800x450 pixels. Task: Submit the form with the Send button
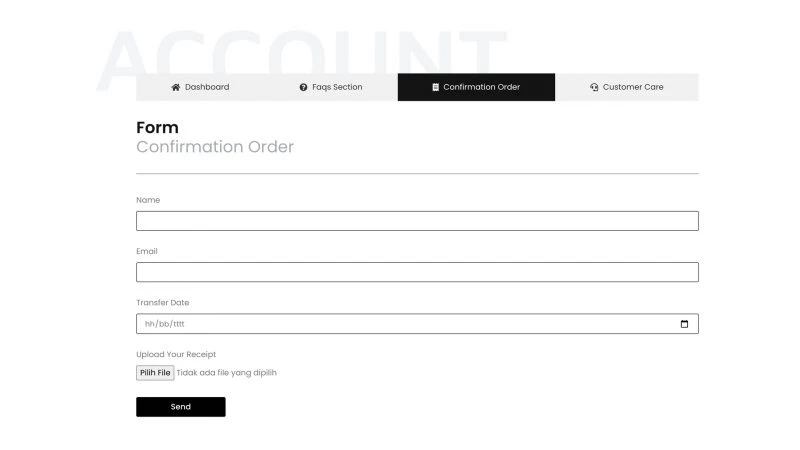click(180, 407)
